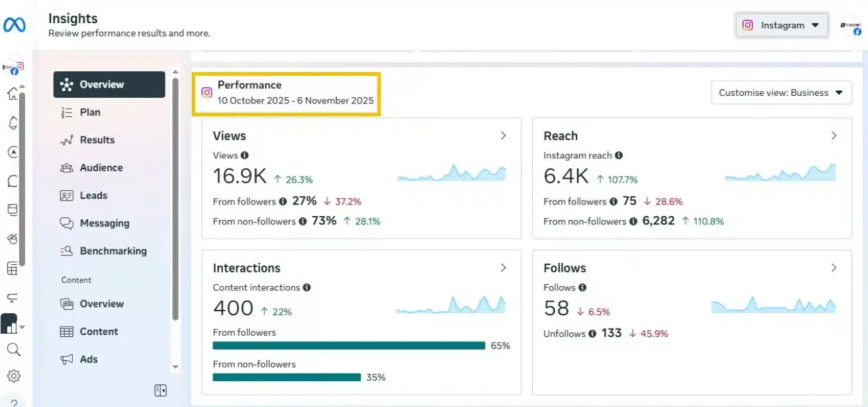Open the Inbox chat bubble icon
868x407 pixels.
13,181
